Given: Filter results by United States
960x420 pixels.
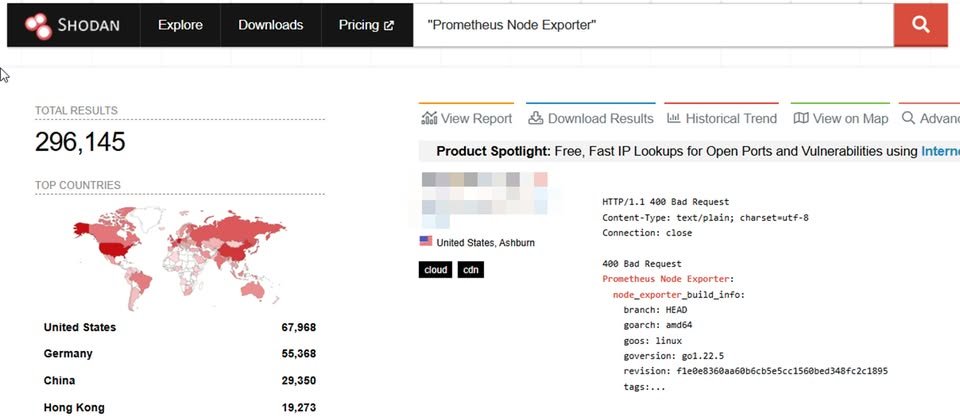Looking at the screenshot, I should pyautogui.click(x=80, y=328).
